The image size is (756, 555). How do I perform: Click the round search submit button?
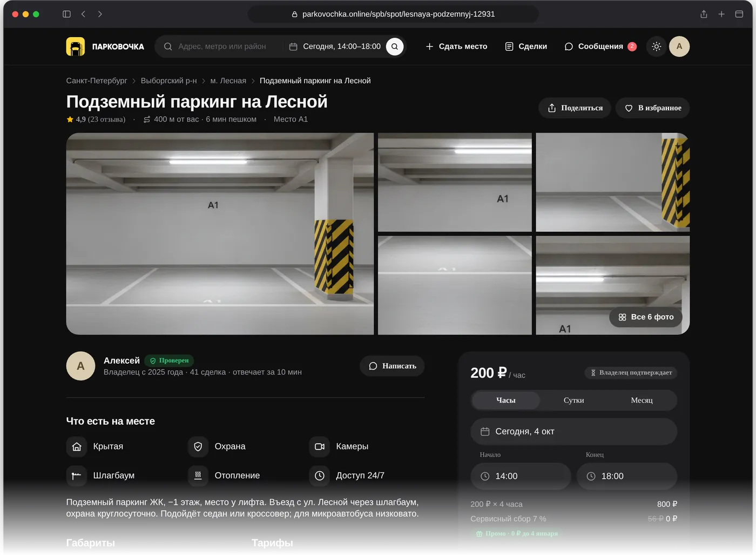tap(395, 46)
